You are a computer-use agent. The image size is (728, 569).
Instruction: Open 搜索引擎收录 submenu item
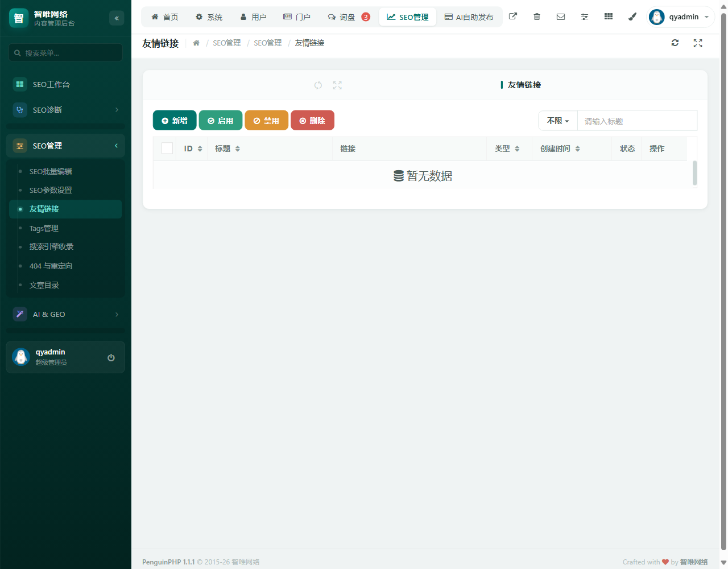tap(65, 246)
